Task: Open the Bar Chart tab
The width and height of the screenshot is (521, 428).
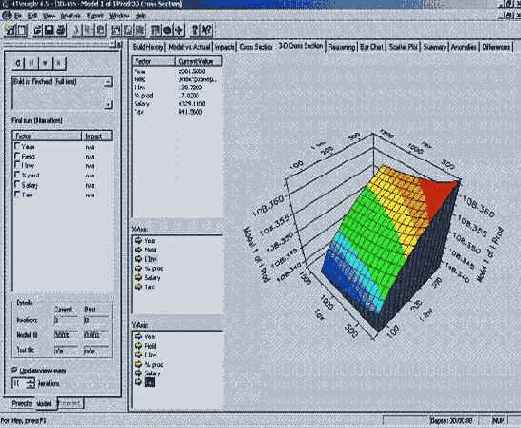Action: pos(371,47)
